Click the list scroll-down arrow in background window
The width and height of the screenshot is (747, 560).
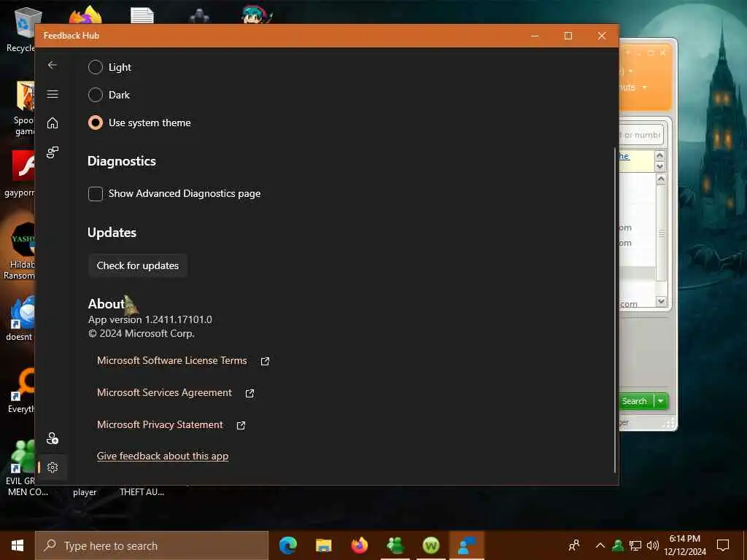click(661, 301)
